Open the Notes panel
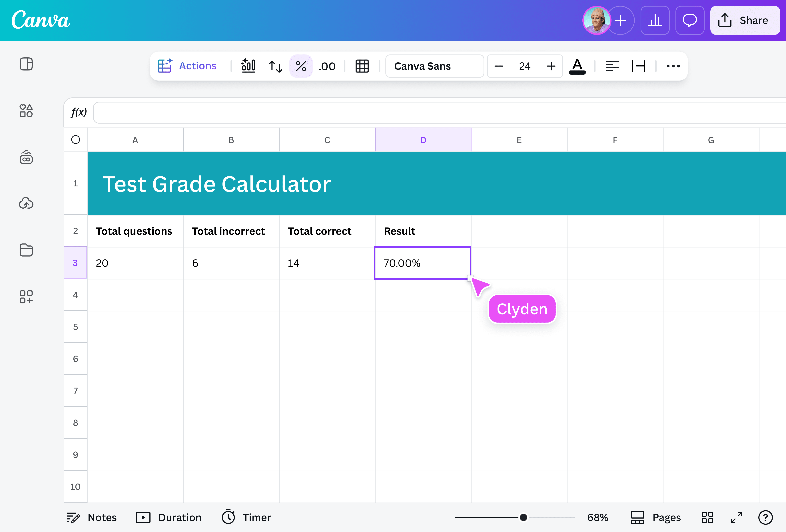 pos(91,517)
